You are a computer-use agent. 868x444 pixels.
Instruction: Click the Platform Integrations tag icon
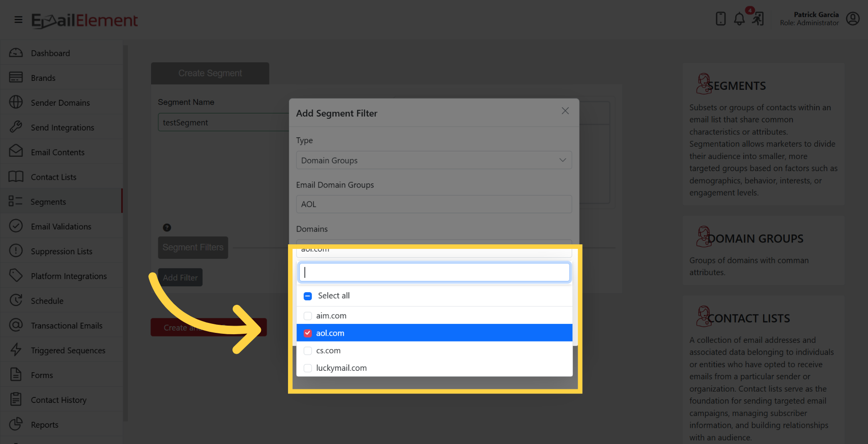pyautogui.click(x=16, y=275)
